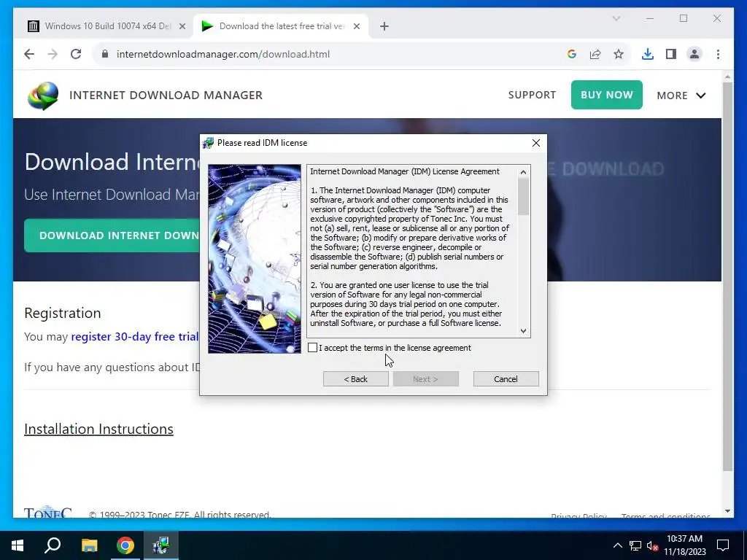
Task: Click the BUY NOW button
Action: coord(606,95)
